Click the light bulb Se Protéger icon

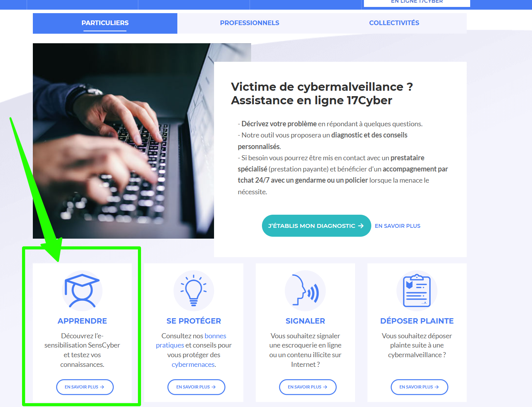click(194, 291)
